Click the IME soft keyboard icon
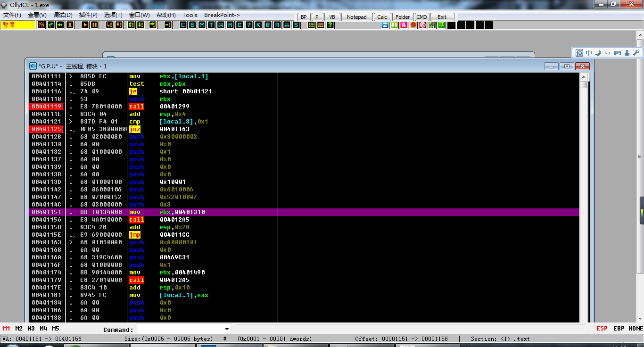 617,53
